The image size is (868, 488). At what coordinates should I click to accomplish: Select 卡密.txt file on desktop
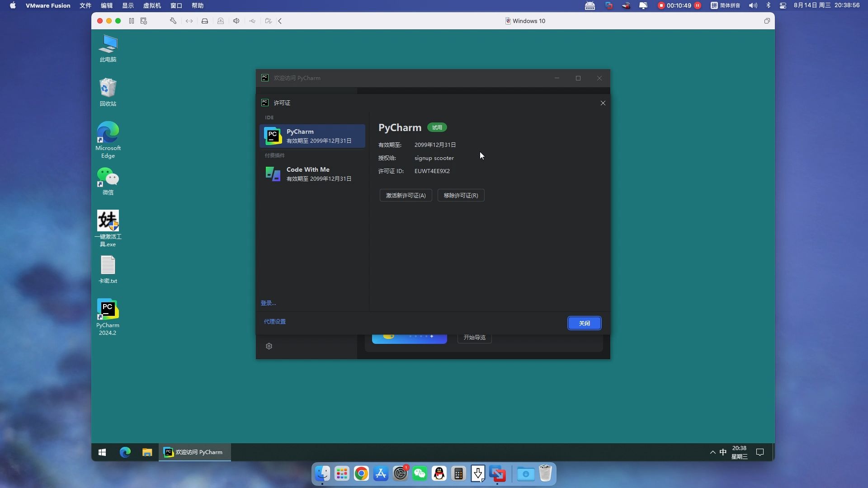[108, 270]
